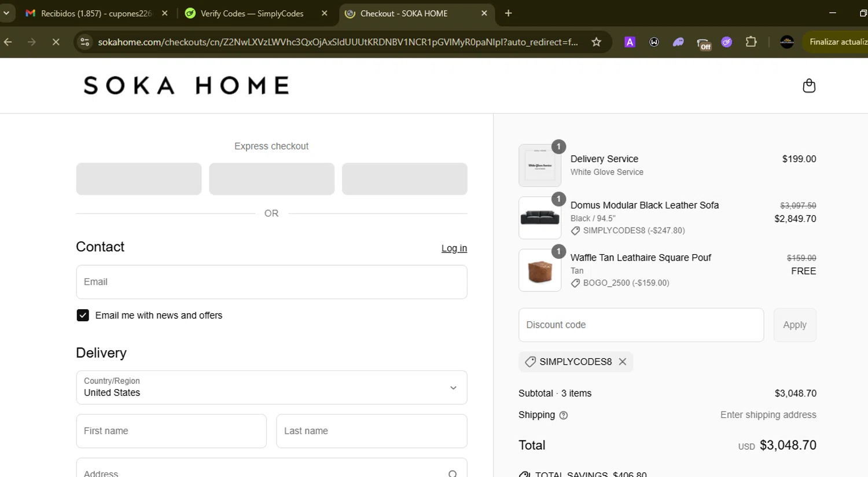The height and width of the screenshot is (477, 868).
Task: Remove the SIMPLYCODES8 discount code
Action: pyautogui.click(x=623, y=361)
